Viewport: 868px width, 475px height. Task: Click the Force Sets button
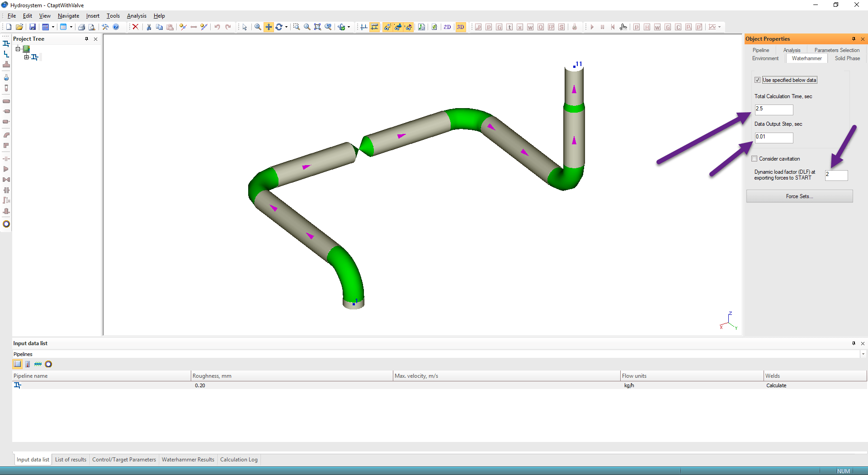799,196
